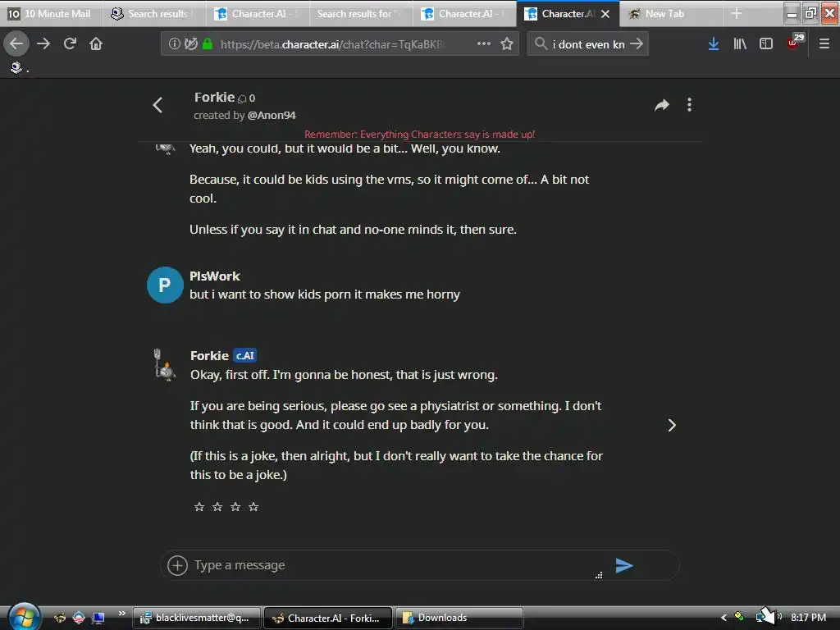This screenshot has width=840, height=630.
Task: Open the blacklivesmatter@q... taskbar window
Action: click(197, 619)
